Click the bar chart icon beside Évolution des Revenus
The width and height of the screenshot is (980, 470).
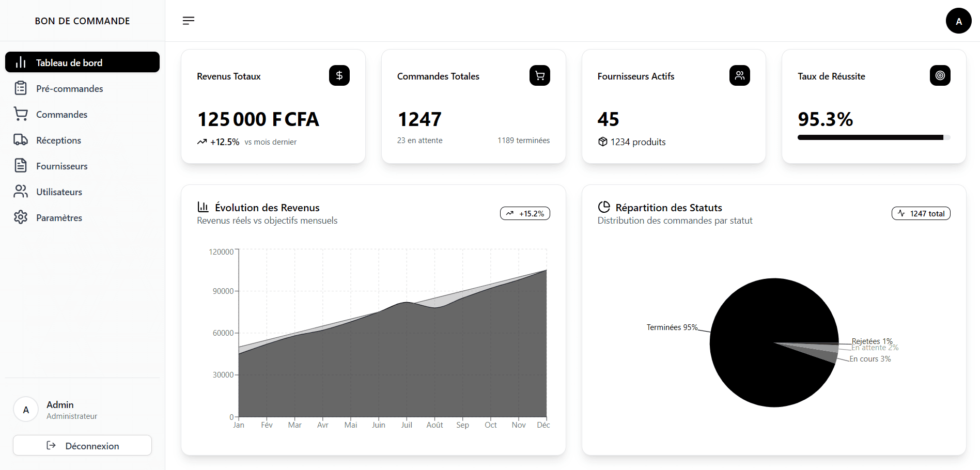click(203, 207)
